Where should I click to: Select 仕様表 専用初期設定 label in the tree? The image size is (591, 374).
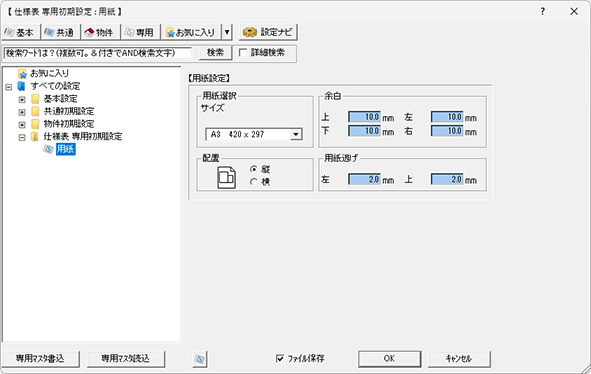[83, 137]
